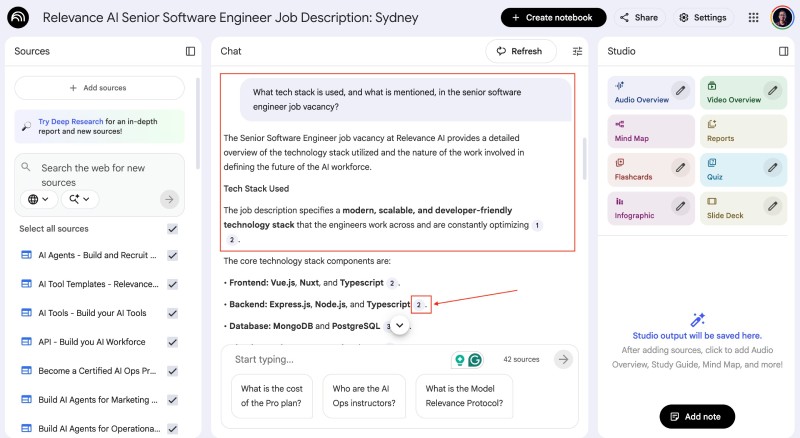This screenshot has width=800, height=438.
Task: Click edit pencil on Video Overview
Action: [x=771, y=91]
